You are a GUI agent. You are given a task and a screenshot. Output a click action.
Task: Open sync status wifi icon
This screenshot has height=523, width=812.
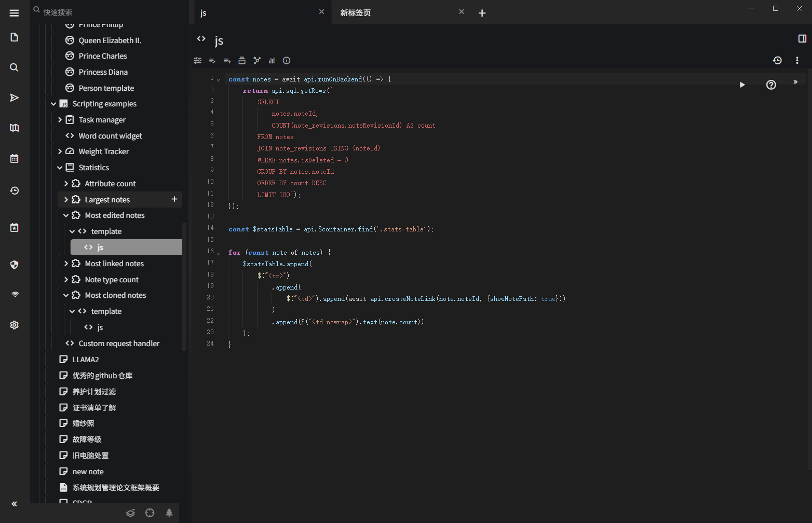pos(15,295)
